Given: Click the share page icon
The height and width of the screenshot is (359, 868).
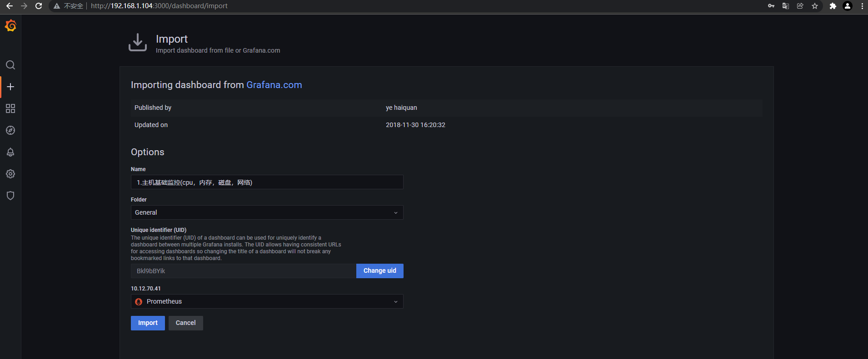Looking at the screenshot, I should 800,6.
